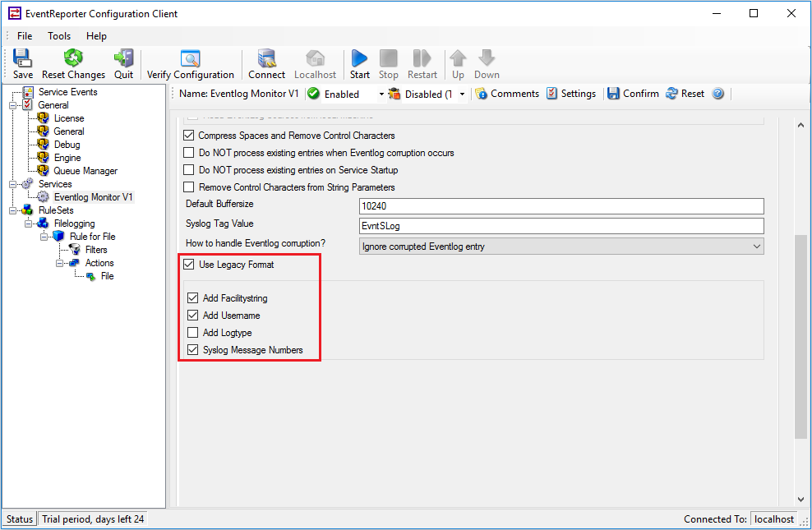The image size is (812, 530).
Task: Click the Restart service icon
Action: pyautogui.click(x=422, y=58)
